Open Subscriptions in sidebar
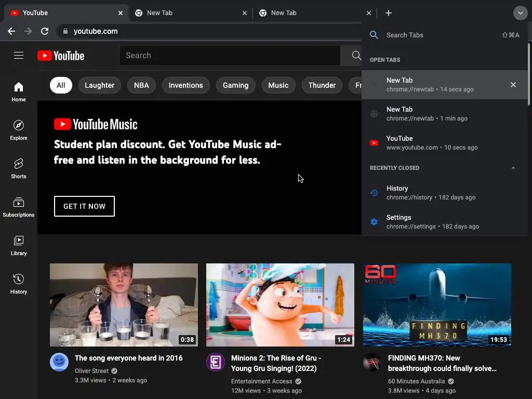Image resolution: width=532 pixels, height=399 pixels. [x=19, y=207]
